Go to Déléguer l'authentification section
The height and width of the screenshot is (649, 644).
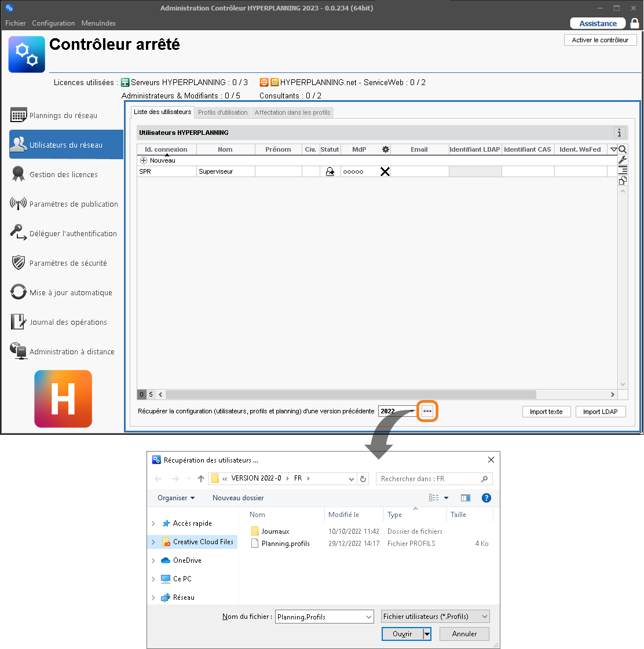pyautogui.click(x=63, y=233)
